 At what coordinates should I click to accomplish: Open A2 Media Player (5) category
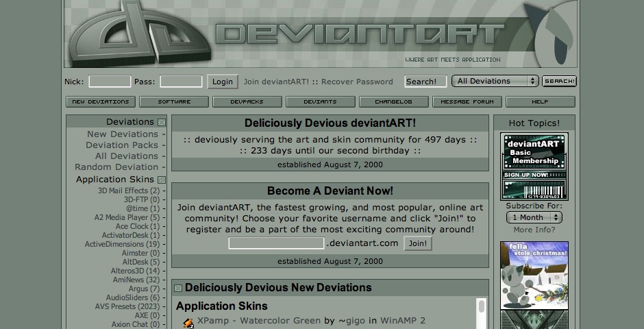pyautogui.click(x=127, y=217)
